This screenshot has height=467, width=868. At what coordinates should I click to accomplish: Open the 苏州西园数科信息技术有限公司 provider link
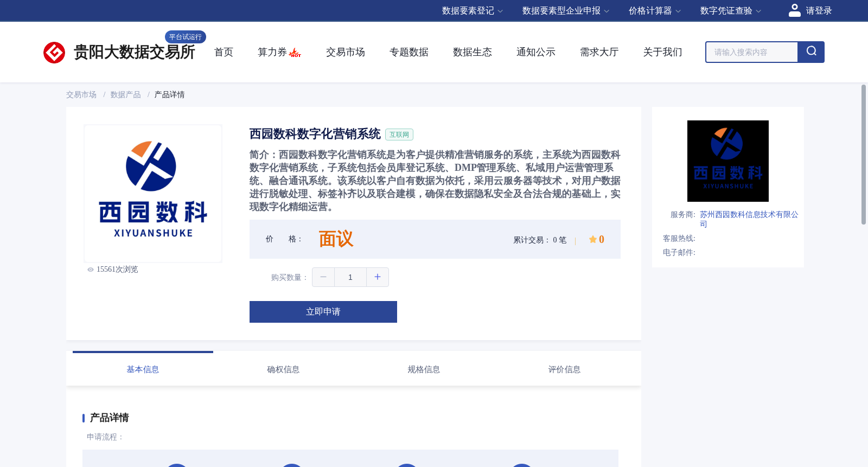point(749,219)
